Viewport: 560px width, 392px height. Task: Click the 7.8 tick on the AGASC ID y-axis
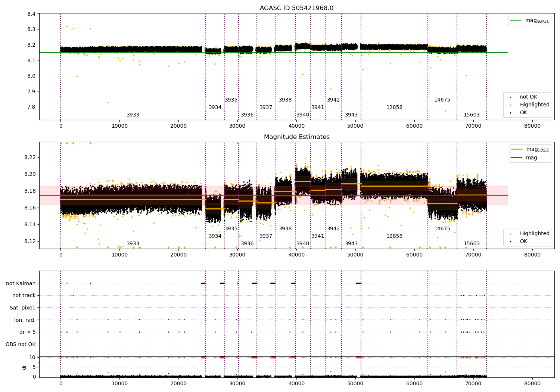pos(31,107)
